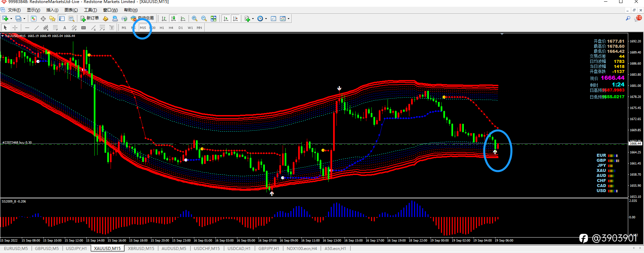Select the Fibonacci arcs F tool
Viewport: 644px width, 253px height.
[103, 28]
